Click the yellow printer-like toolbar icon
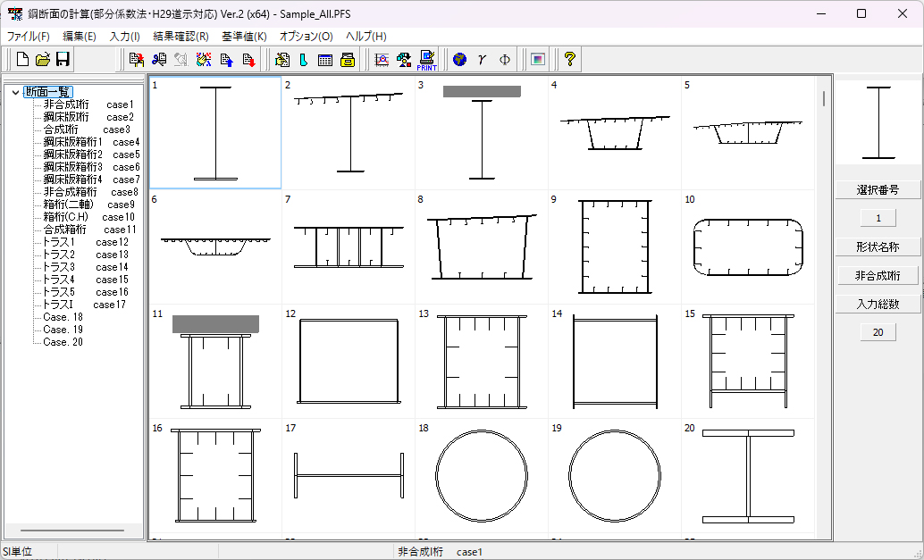This screenshot has width=924, height=560. [x=348, y=60]
